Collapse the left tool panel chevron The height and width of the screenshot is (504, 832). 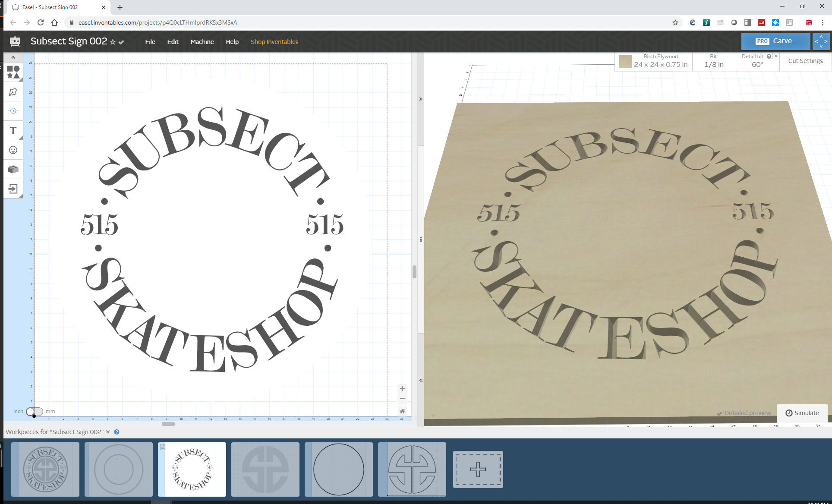[13, 57]
